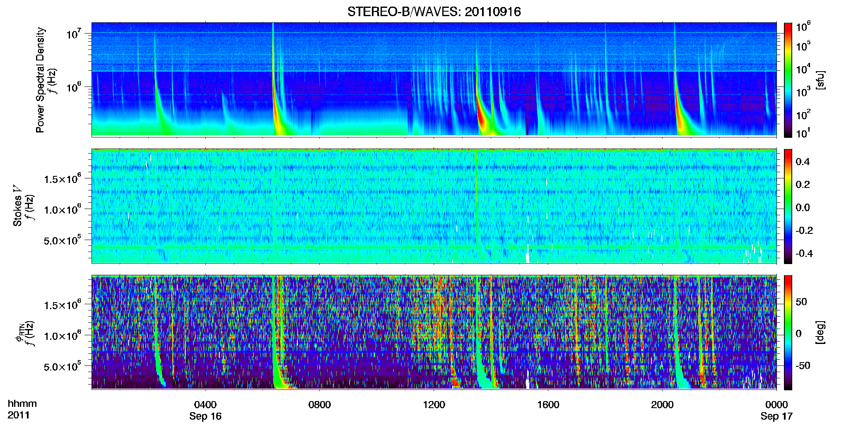Image resolution: width=868 pixels, height=447 pixels.
Task: Click the power spectral density color bar
Action: point(788,80)
